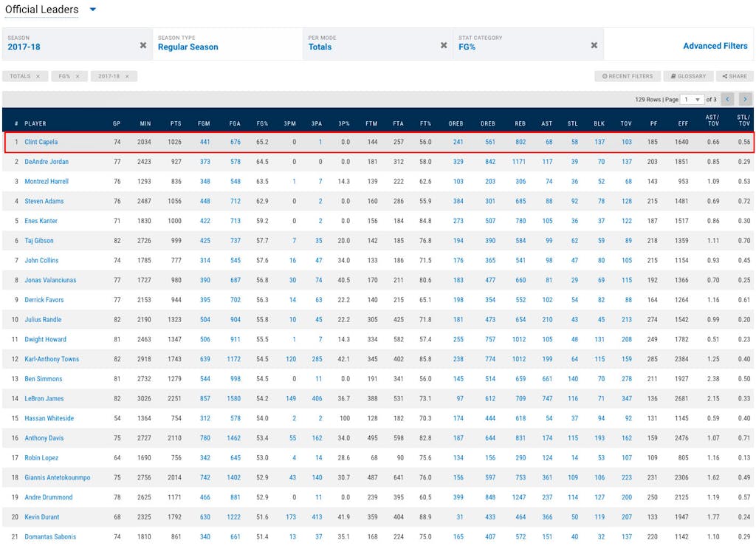Sort table by FG% column header
The width and height of the screenshot is (756, 546).
tap(262, 123)
